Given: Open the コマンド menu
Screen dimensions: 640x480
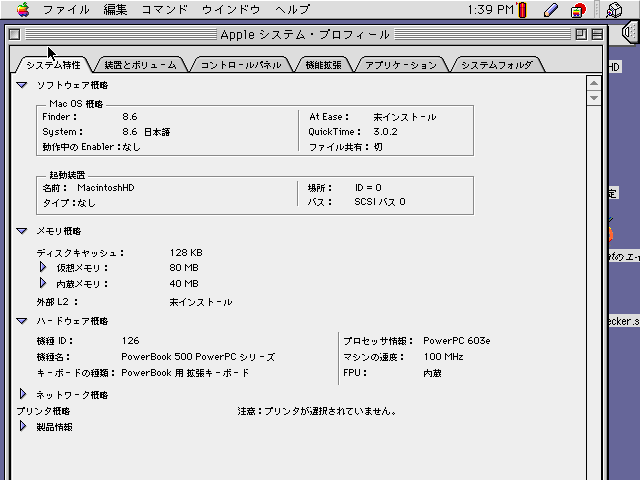Looking at the screenshot, I should click(x=164, y=9).
